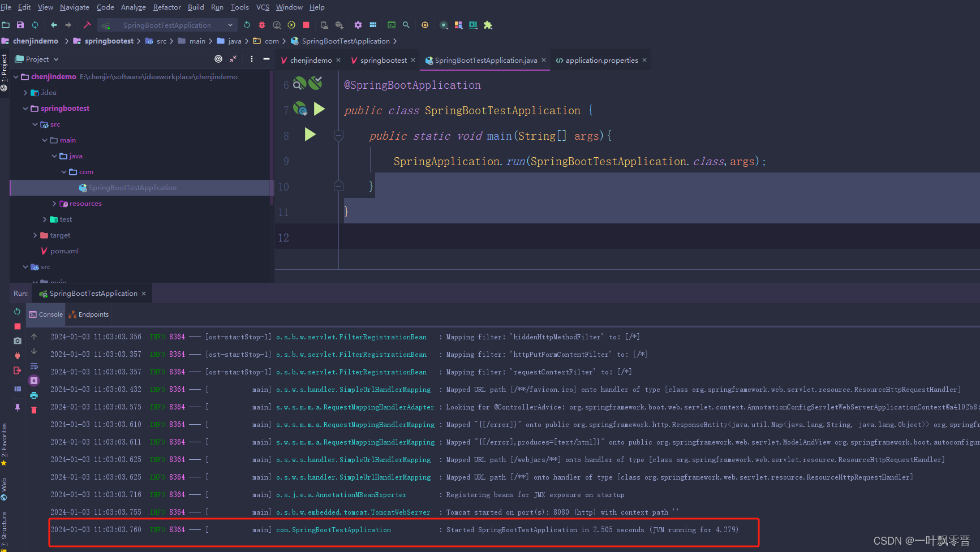Screen dimensions: 980x552
Task: Select Console tab in Run panel
Action: coord(46,314)
